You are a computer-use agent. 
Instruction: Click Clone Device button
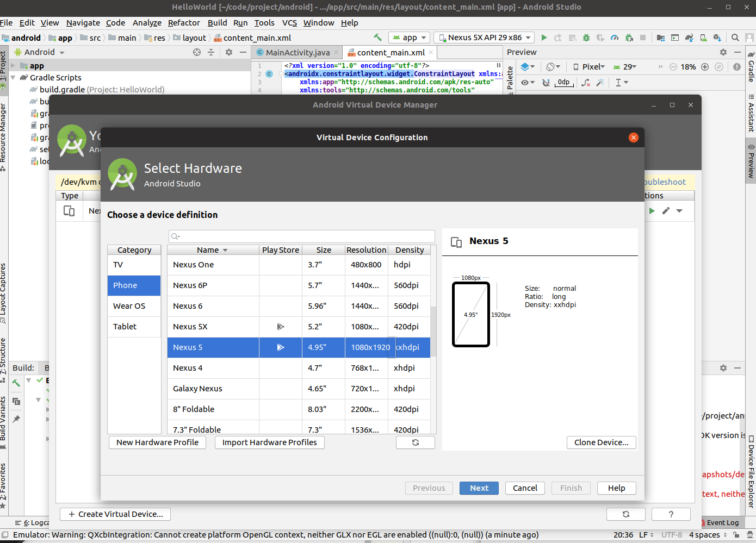pos(602,442)
